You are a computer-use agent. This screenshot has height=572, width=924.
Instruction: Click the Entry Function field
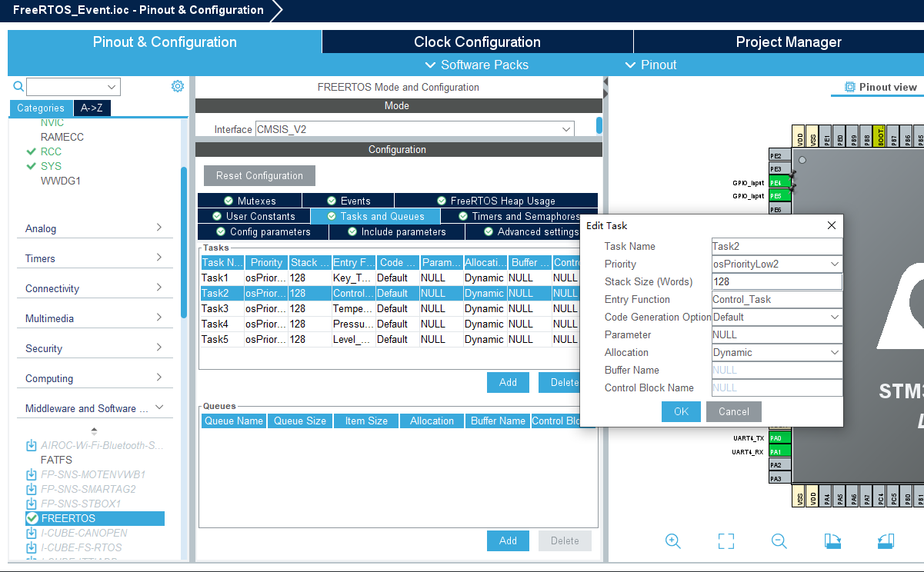pos(777,299)
